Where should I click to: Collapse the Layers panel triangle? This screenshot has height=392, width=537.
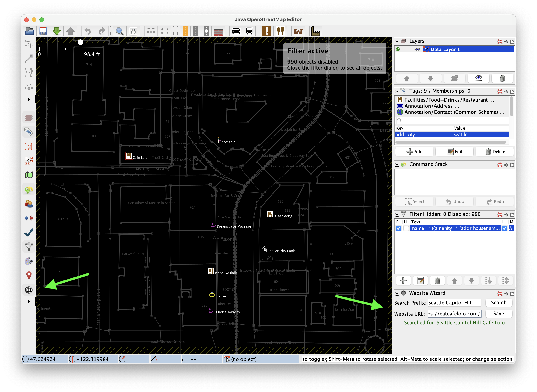(397, 42)
